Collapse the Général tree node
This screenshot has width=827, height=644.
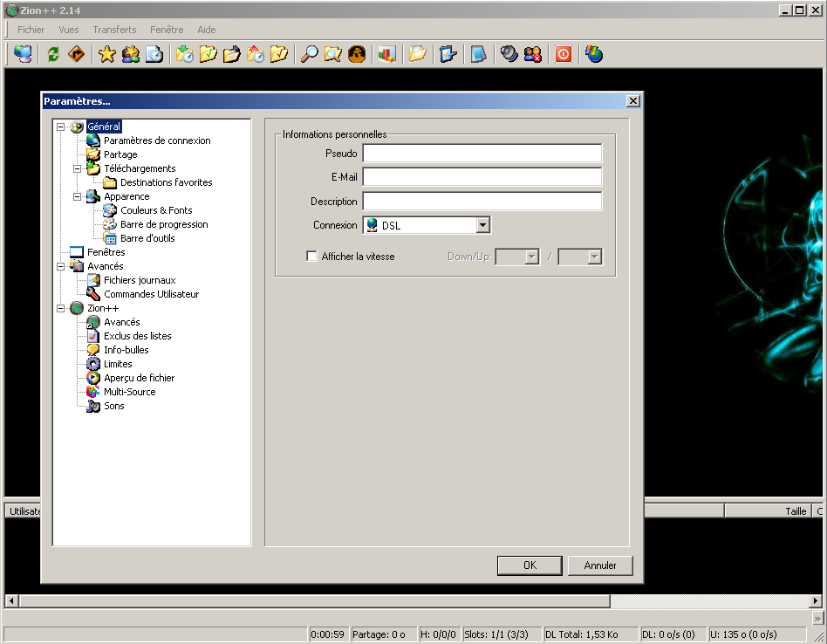[x=61, y=127]
